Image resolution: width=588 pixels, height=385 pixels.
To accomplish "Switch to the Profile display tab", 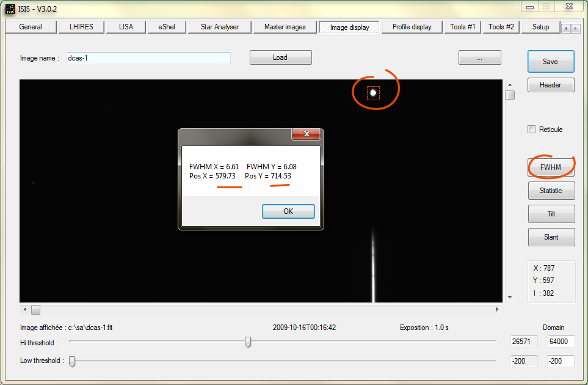I will pyautogui.click(x=412, y=27).
